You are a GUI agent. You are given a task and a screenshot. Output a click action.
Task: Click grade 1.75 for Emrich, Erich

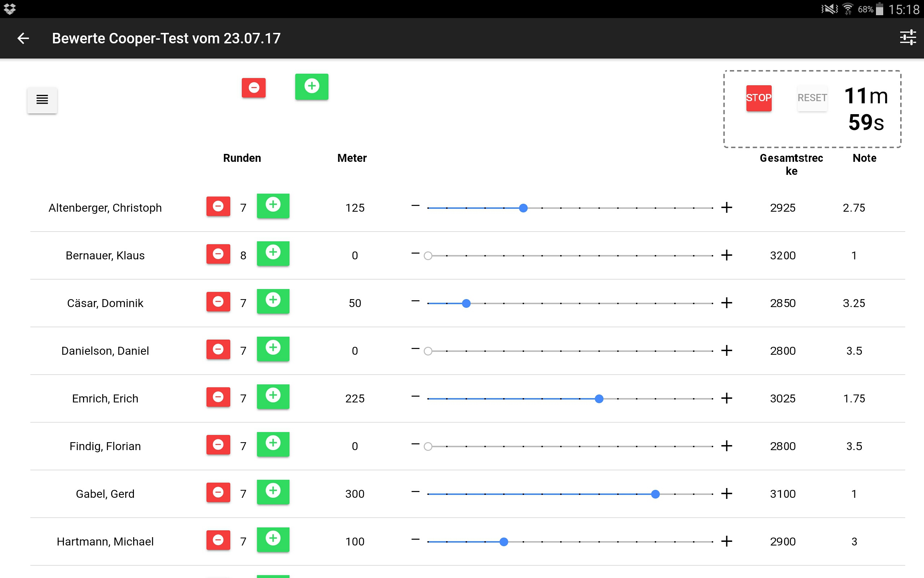[854, 399]
